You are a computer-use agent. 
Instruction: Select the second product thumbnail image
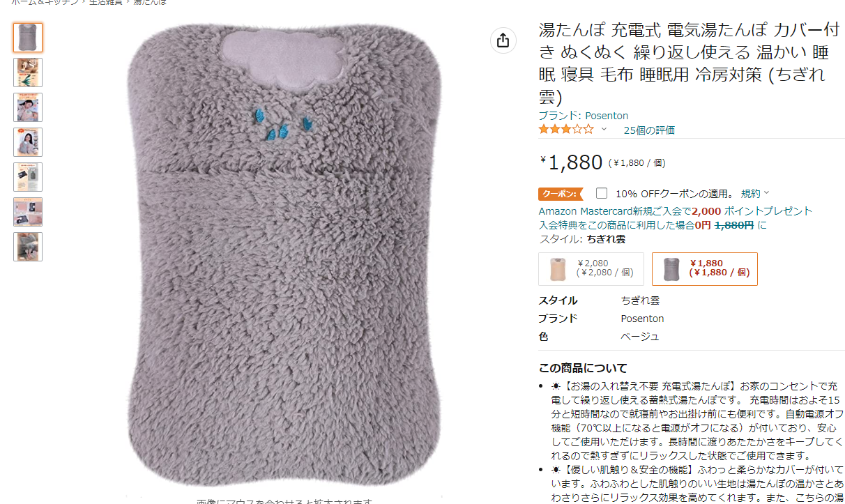click(28, 72)
